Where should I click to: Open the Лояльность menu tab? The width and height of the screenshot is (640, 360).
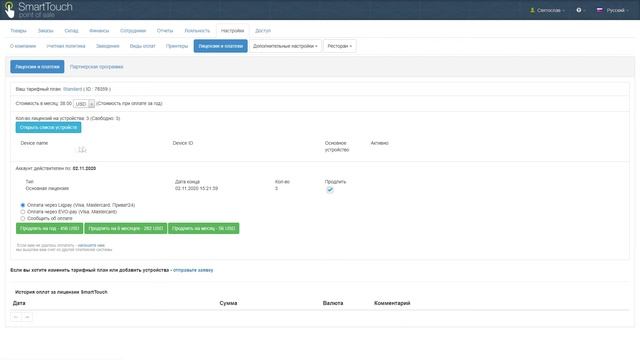click(x=197, y=31)
